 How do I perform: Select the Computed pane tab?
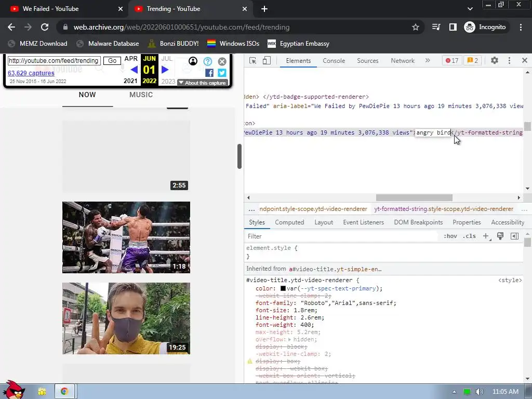tap(289, 222)
